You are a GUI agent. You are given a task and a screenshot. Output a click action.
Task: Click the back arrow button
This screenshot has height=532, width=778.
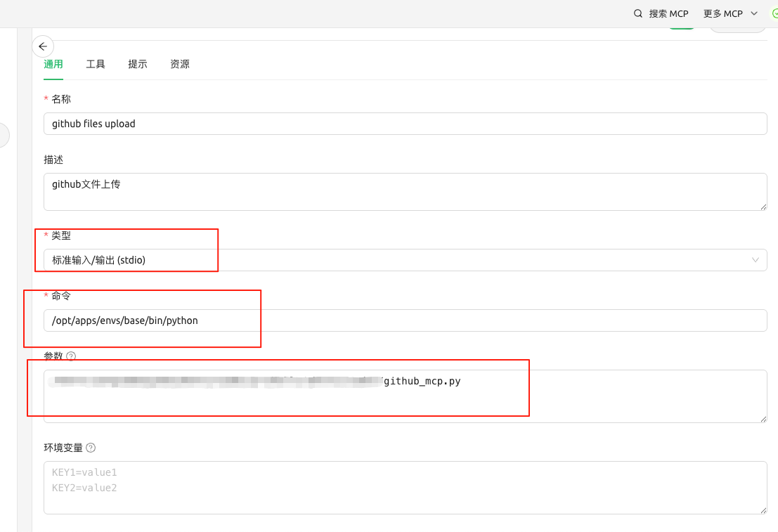pos(43,46)
